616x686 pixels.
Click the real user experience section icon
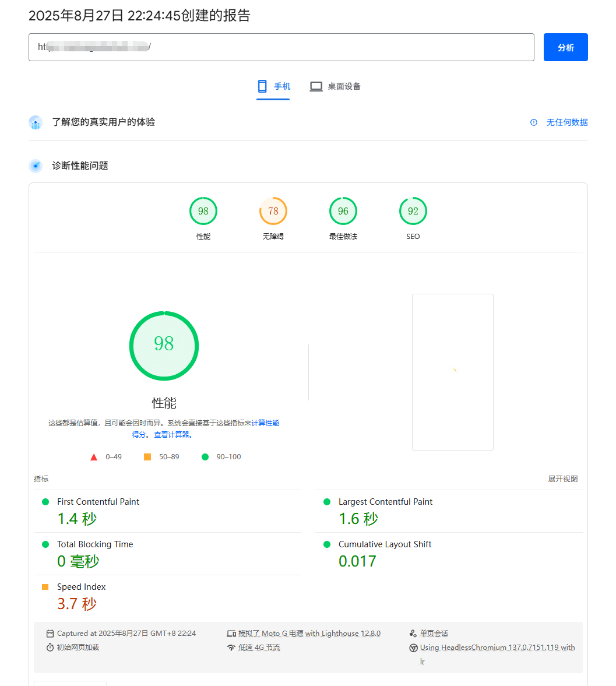click(x=36, y=122)
